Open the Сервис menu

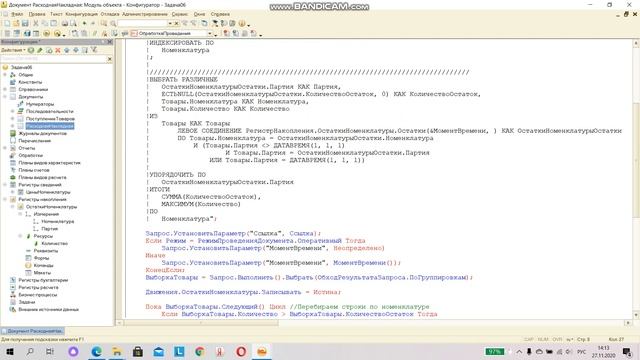[x=180, y=14]
